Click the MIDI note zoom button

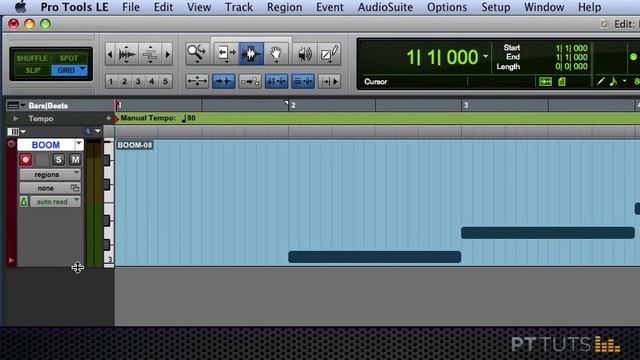click(x=150, y=54)
